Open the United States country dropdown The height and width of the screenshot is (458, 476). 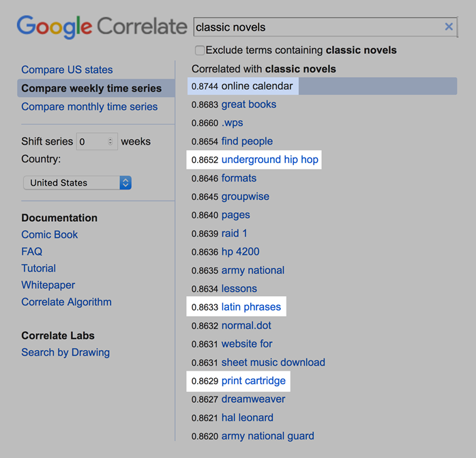[x=78, y=183]
